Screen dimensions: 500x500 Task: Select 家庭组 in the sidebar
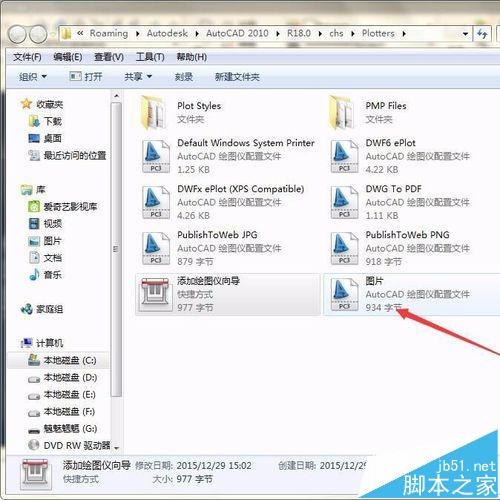click(x=42, y=309)
